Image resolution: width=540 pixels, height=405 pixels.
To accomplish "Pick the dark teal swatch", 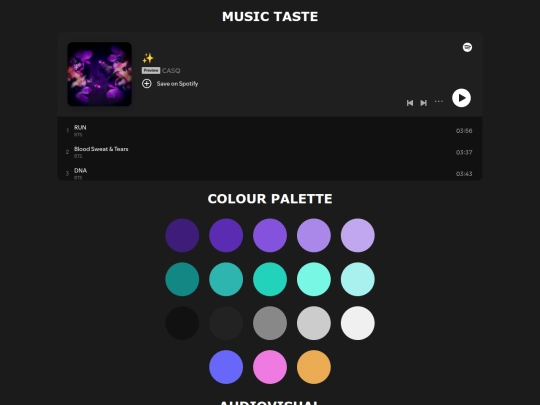I will click(182, 279).
